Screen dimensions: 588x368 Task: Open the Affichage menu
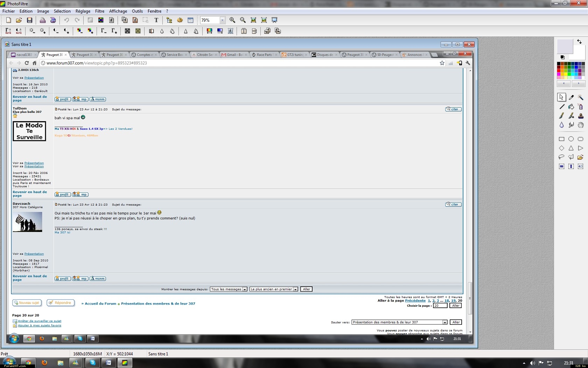point(118,11)
